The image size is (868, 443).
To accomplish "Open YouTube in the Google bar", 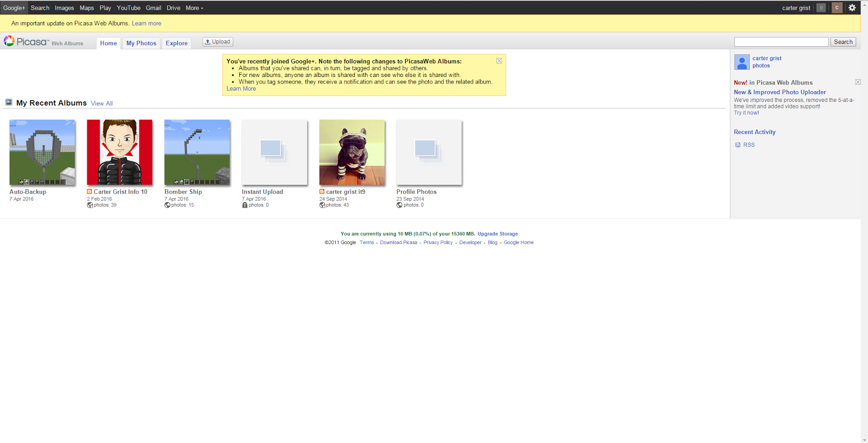I will coord(129,8).
